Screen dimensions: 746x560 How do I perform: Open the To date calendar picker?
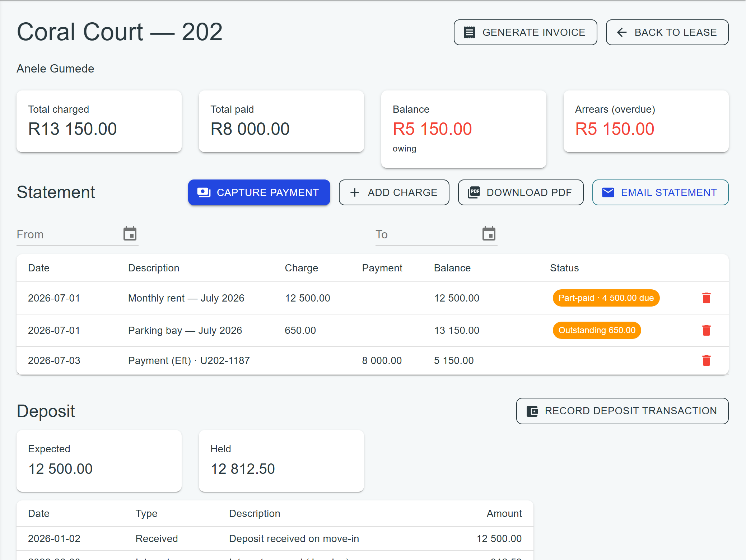489,234
